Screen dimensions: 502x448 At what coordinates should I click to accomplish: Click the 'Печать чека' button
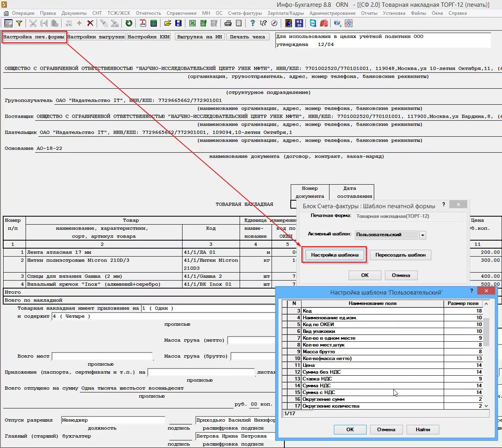[x=248, y=37]
